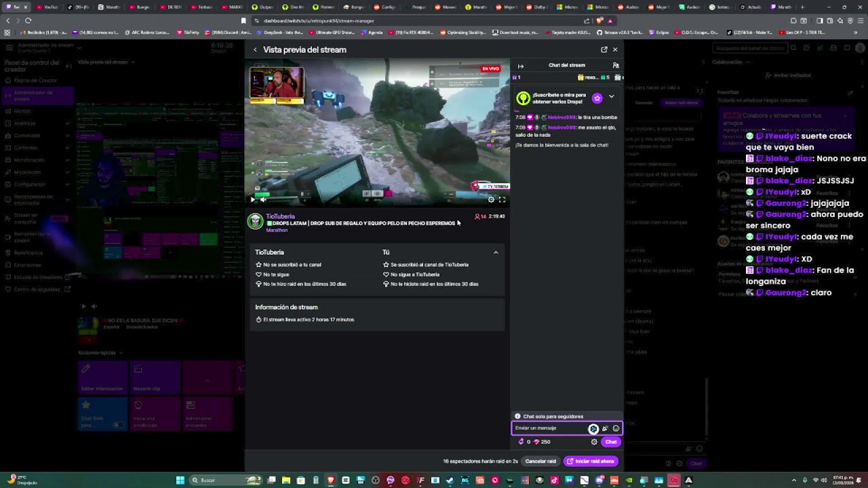Viewport: 868px width, 488px height.
Task: Start the raid with Iniciar raid ahora
Action: 591,462
